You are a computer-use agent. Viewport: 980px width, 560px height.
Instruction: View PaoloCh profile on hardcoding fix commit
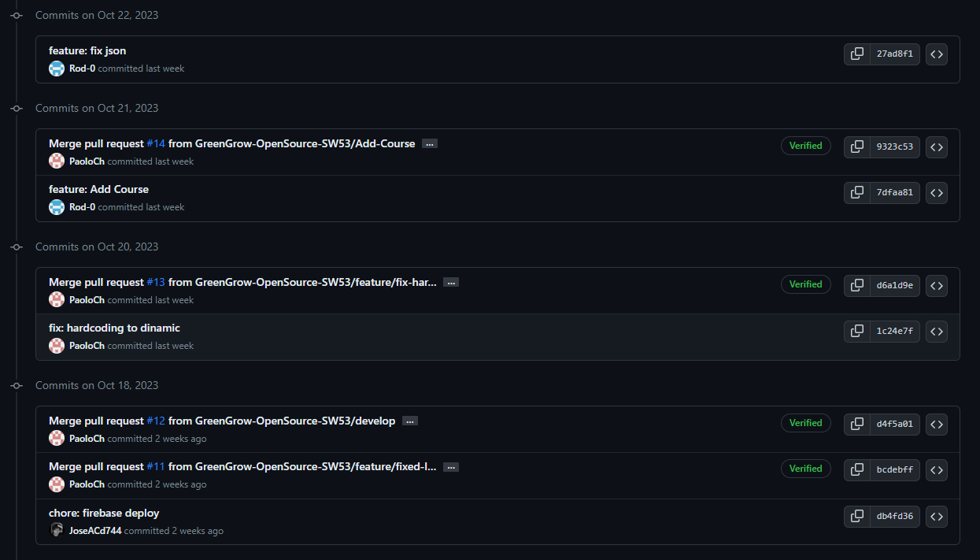87,346
